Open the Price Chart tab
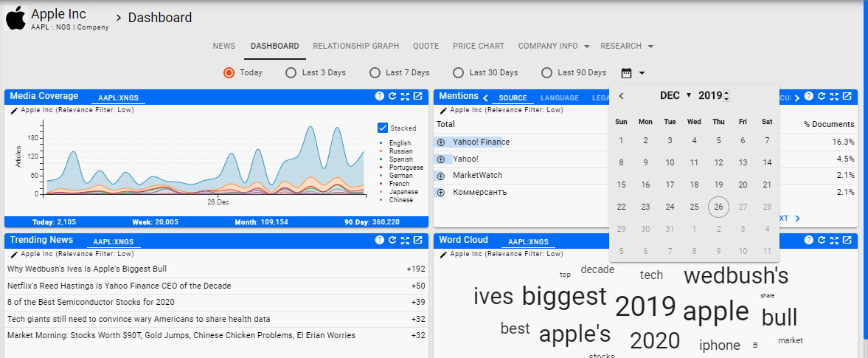The width and height of the screenshot is (868, 358). click(x=479, y=46)
